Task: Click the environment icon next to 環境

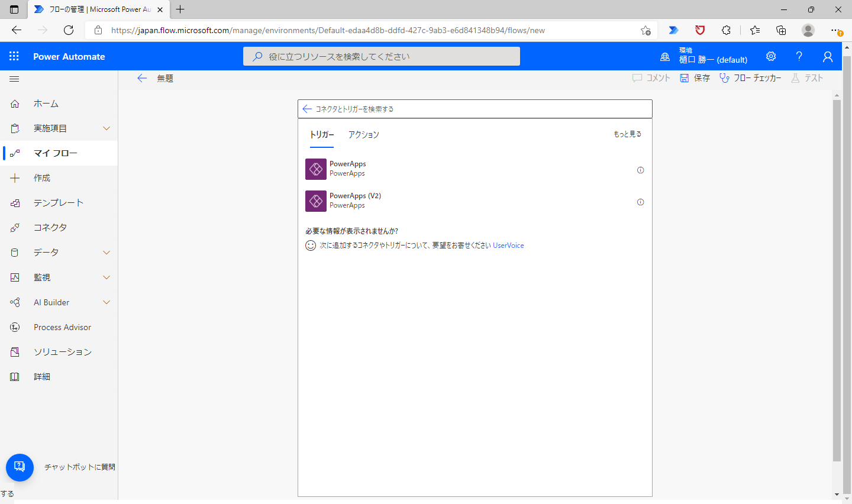Action: click(x=665, y=57)
